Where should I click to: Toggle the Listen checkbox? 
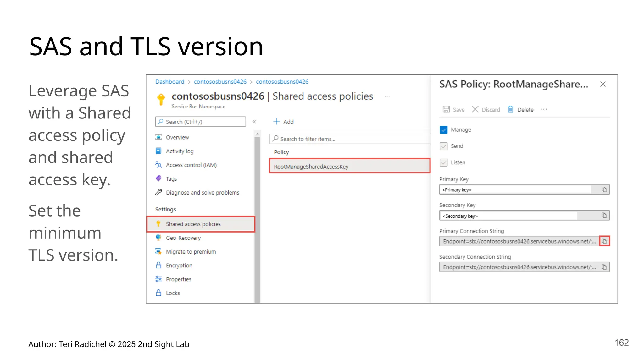pos(444,162)
